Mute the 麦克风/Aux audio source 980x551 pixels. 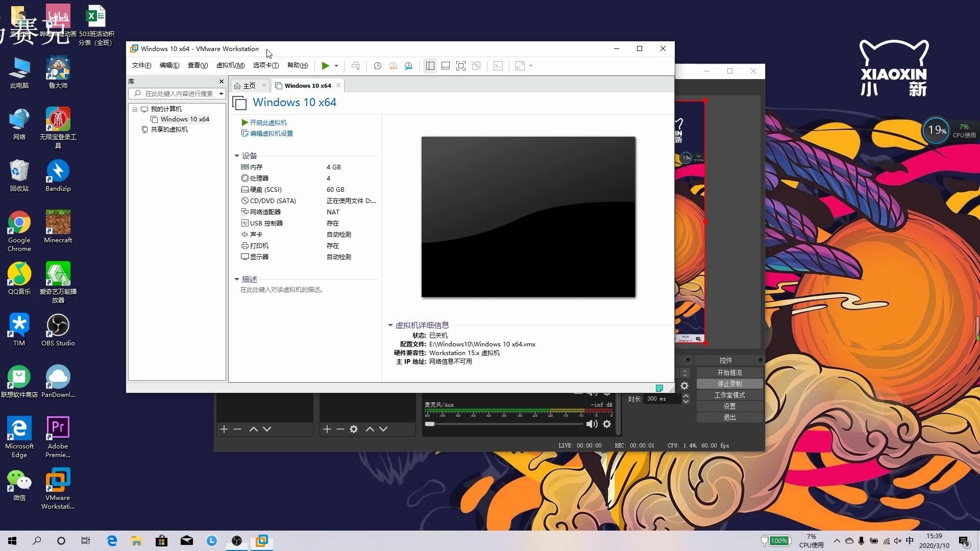click(592, 424)
